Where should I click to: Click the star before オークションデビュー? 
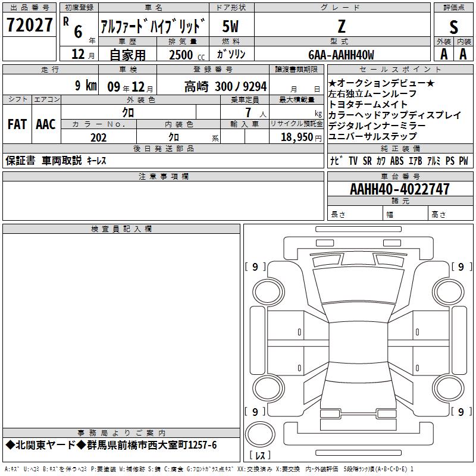(333, 83)
